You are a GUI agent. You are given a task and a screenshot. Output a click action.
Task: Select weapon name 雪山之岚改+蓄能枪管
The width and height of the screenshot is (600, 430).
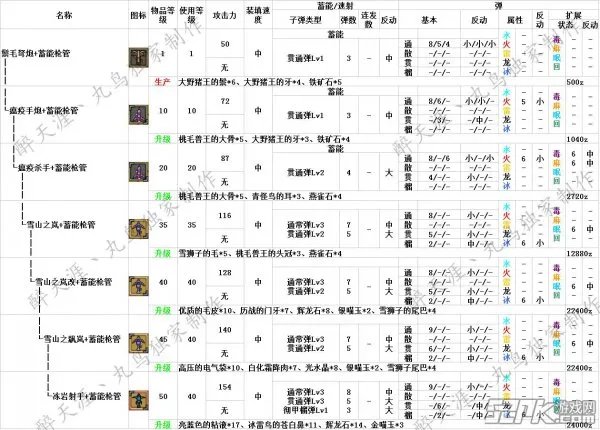[x=73, y=282]
